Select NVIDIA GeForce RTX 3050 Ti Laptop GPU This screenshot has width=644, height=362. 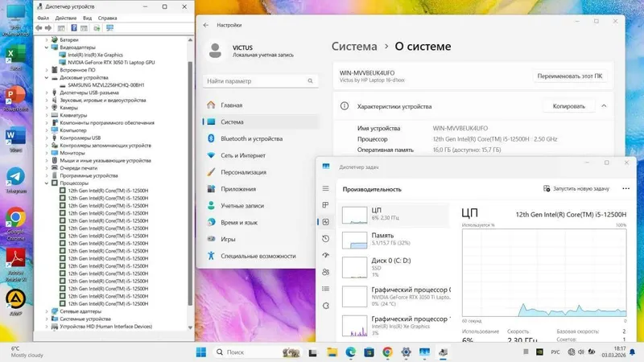[111, 63]
